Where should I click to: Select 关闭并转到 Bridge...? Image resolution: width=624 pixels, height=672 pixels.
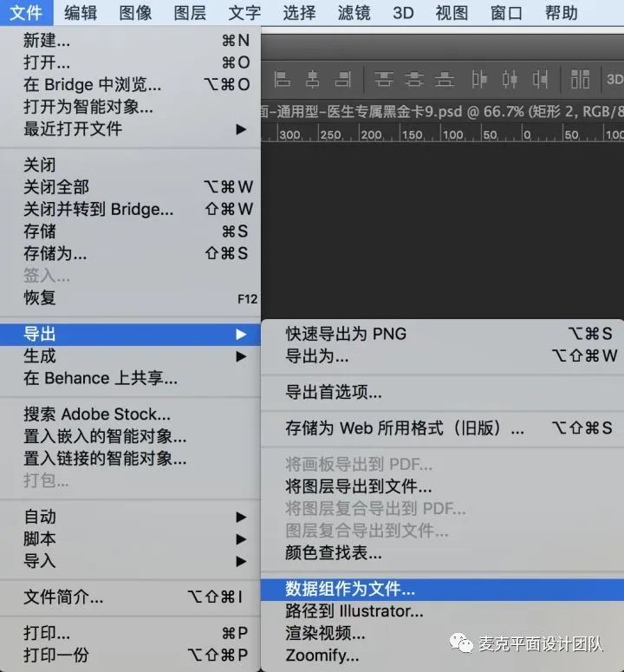click(130, 209)
